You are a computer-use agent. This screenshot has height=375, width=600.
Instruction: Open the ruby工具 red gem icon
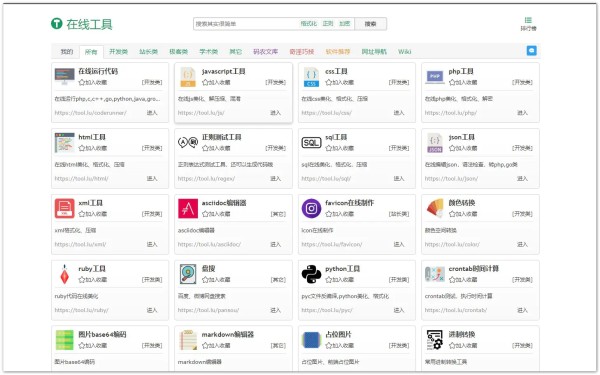[64, 274]
